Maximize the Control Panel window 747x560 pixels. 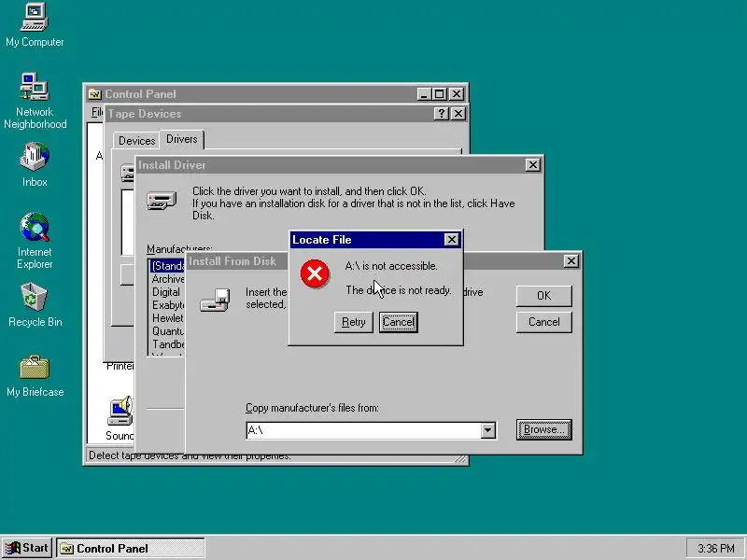point(439,94)
